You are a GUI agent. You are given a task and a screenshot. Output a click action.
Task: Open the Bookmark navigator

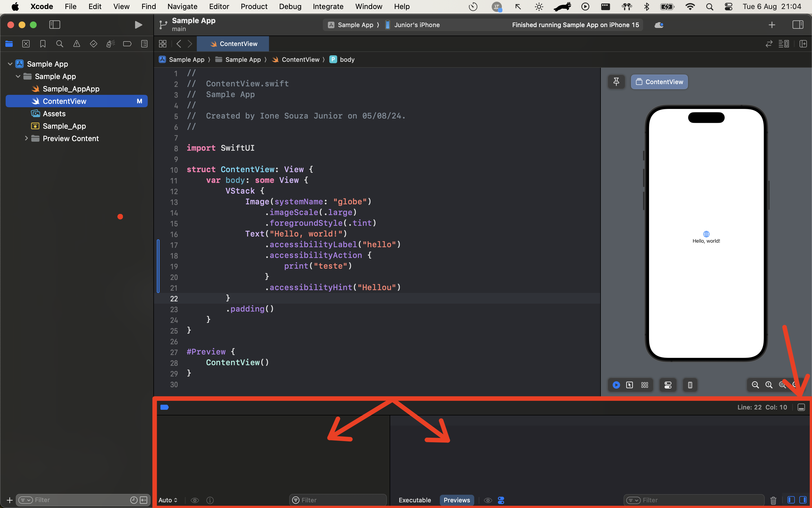pos(43,44)
